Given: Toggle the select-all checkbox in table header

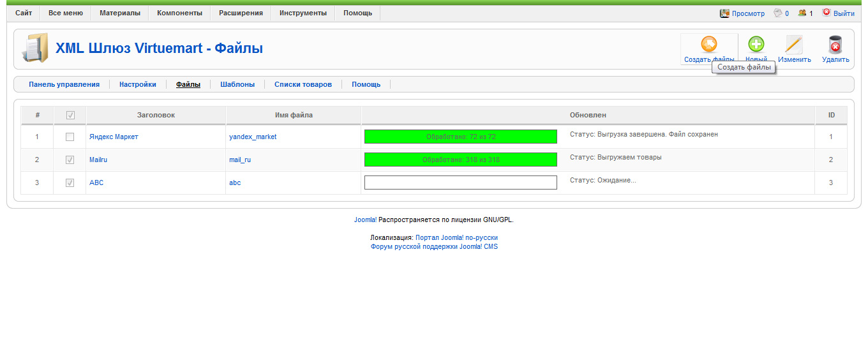Looking at the screenshot, I should (x=70, y=115).
